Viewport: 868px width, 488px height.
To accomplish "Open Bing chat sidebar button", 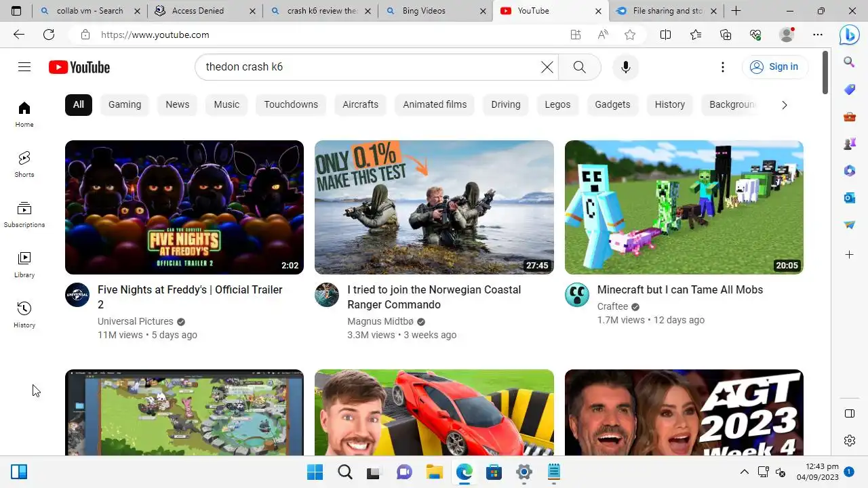I will pos(849,35).
